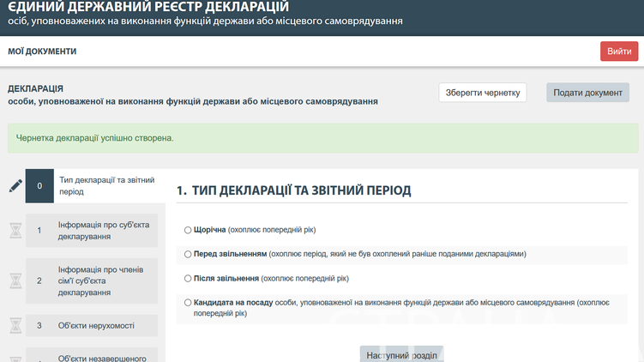Click the hourglass icon beside step 3
The image size is (644, 362).
15,325
